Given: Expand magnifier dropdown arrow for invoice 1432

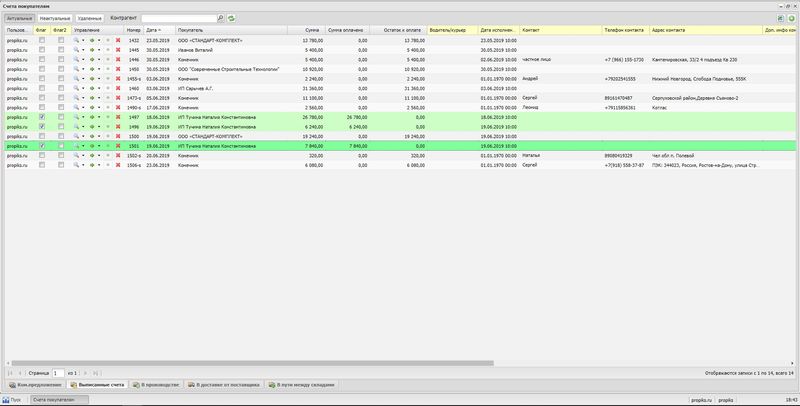Looking at the screenshot, I should point(83,40).
